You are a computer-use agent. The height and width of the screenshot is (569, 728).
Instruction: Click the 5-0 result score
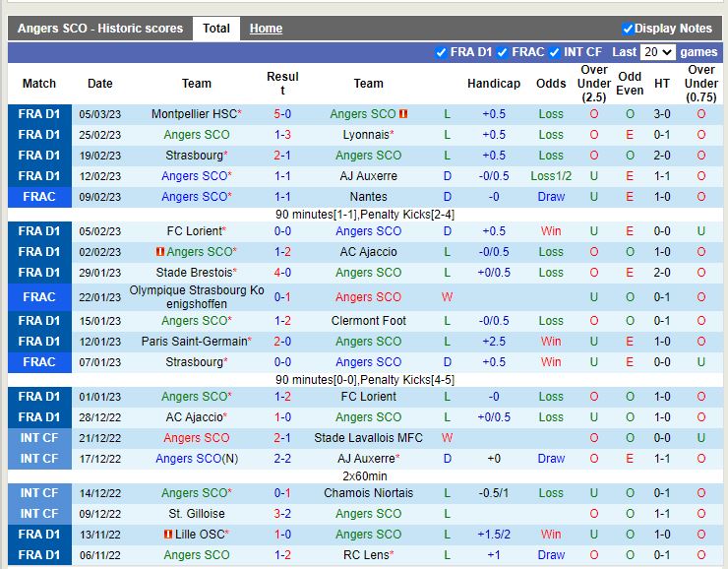[282, 114]
